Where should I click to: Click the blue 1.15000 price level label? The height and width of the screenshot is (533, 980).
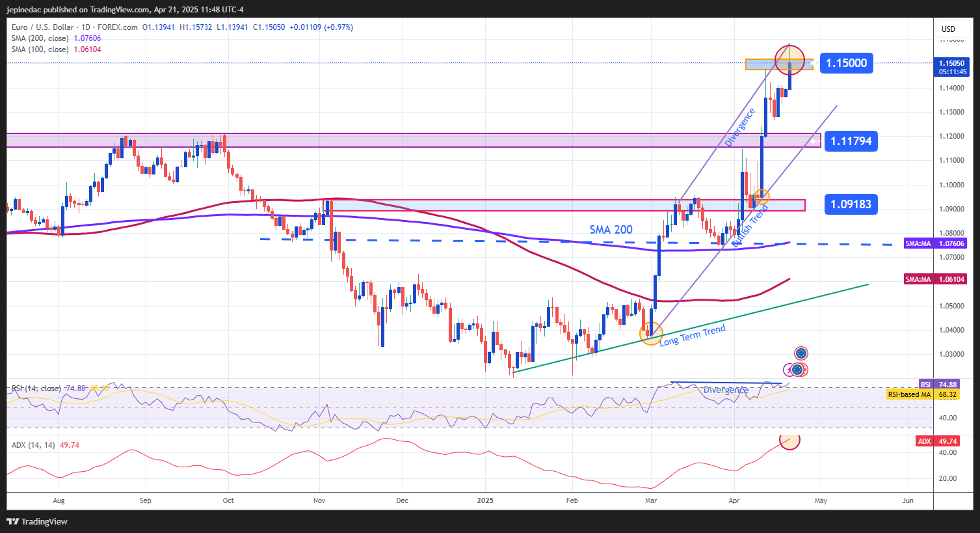(846, 63)
